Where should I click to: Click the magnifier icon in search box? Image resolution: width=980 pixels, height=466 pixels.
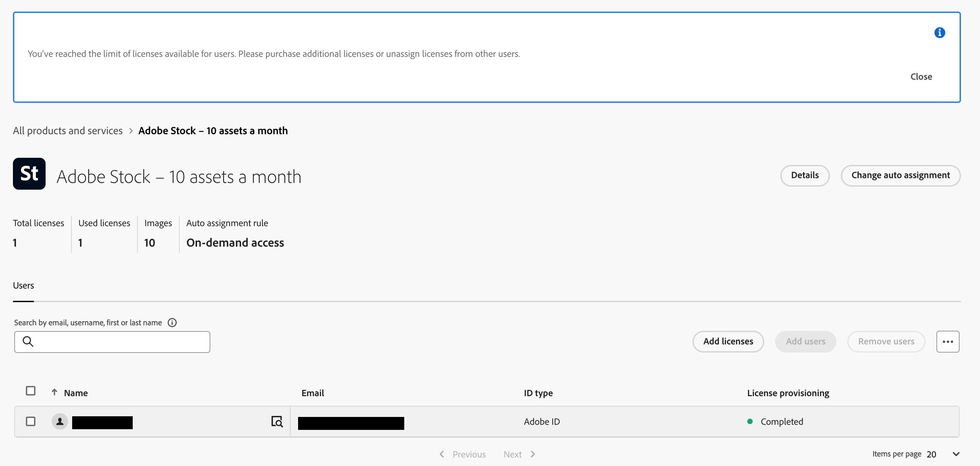[x=28, y=342]
